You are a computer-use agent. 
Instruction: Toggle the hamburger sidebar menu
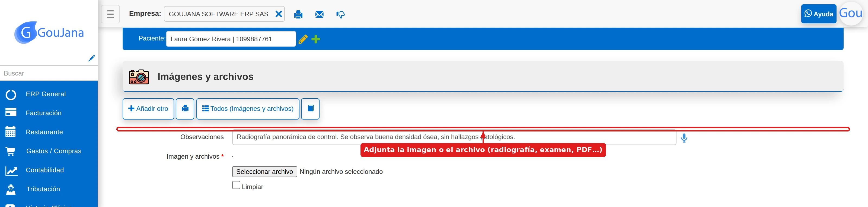[x=110, y=14]
